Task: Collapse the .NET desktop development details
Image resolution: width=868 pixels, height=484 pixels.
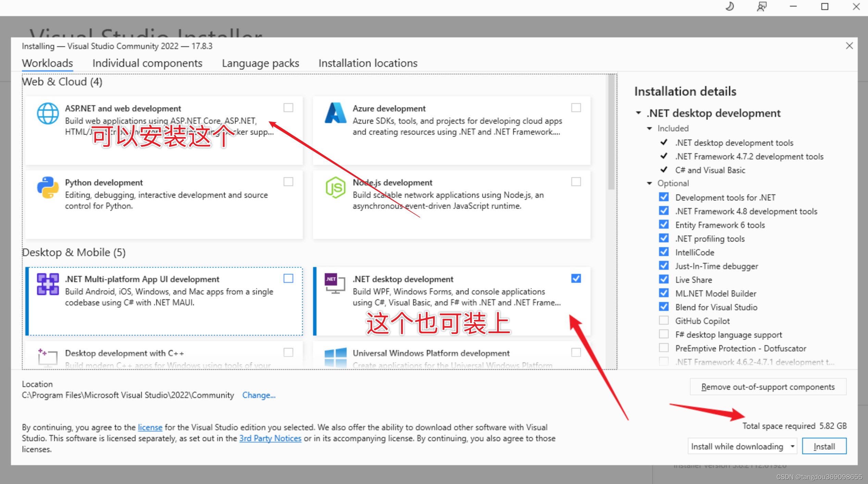Action: point(638,113)
